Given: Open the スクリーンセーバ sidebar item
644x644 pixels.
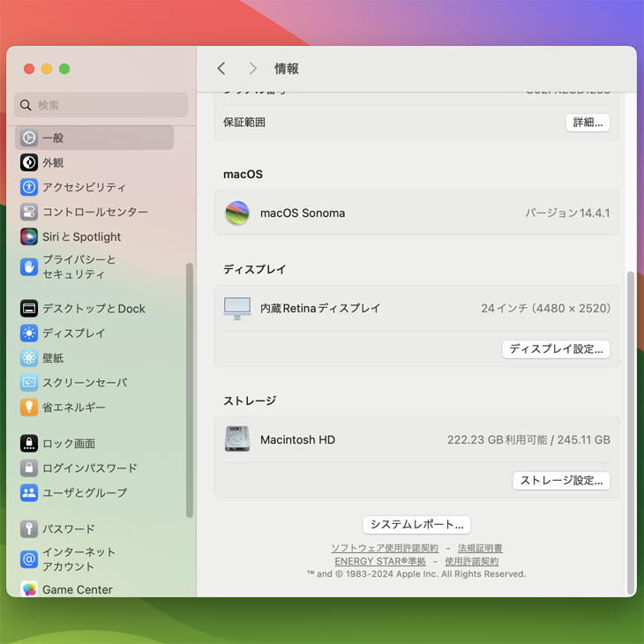Looking at the screenshot, I should (85, 383).
